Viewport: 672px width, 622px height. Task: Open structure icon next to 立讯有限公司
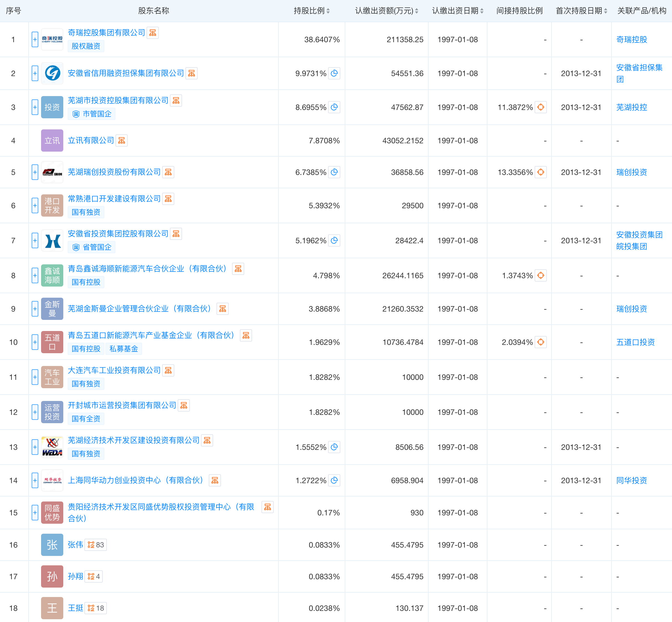(x=122, y=141)
